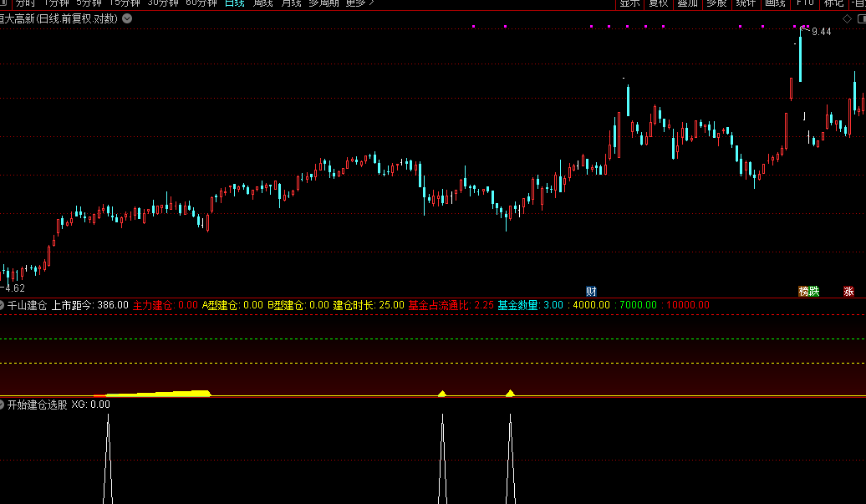Open the 多周期 multi-period view
This screenshot has height=504, width=866.
[323, 3]
